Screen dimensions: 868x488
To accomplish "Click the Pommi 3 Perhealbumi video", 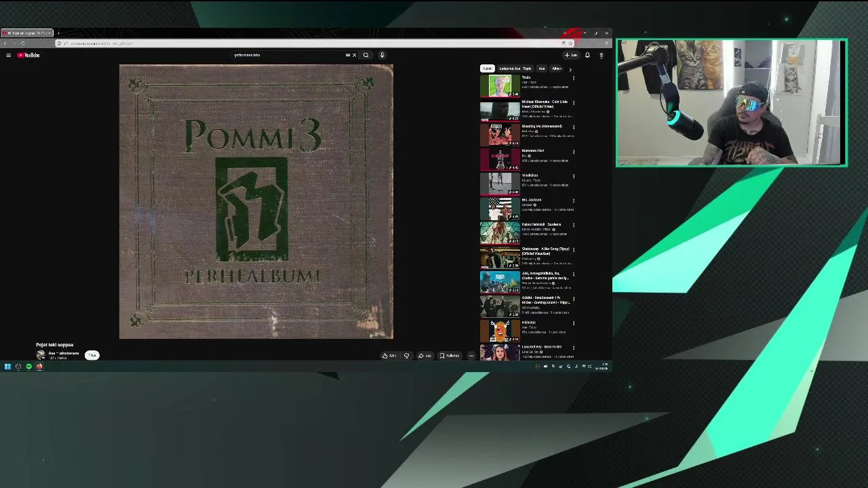I will (256, 202).
